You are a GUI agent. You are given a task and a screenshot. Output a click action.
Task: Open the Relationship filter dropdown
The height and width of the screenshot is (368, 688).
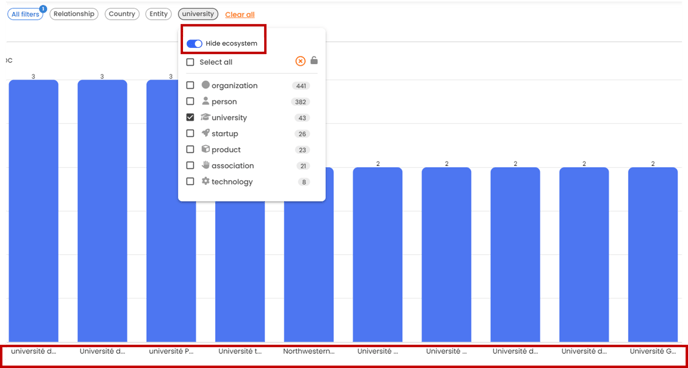point(74,14)
